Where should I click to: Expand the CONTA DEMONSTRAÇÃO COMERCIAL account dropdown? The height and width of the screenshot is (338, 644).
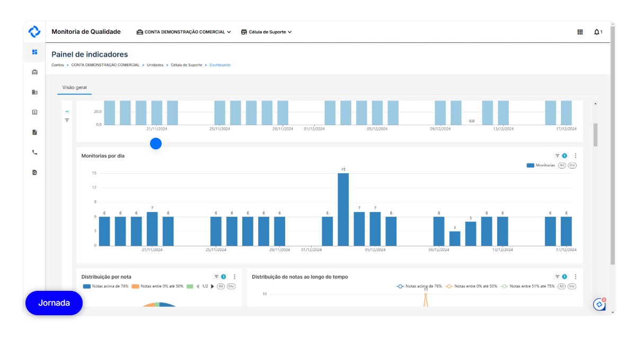(x=183, y=32)
